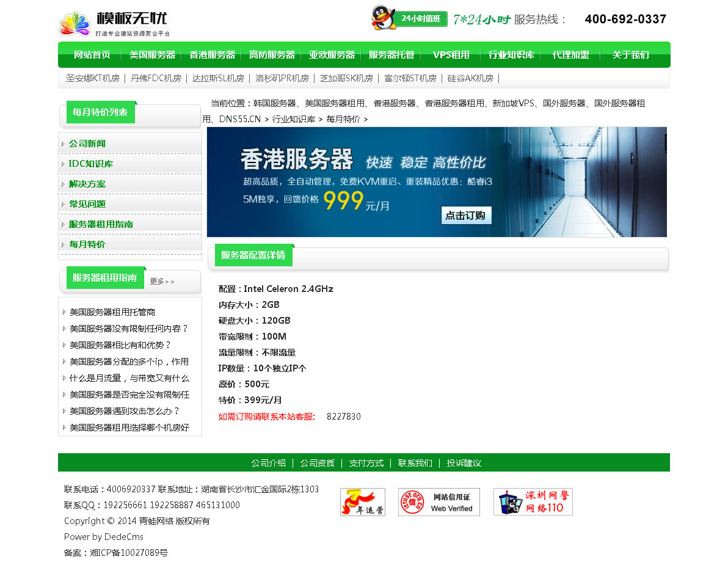Click the bullet arrow next to 美国服务器租用托管商

[x=64, y=312]
